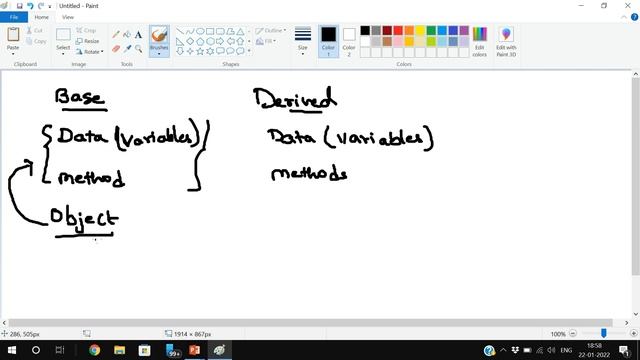Pick the red color swatch

(398, 30)
